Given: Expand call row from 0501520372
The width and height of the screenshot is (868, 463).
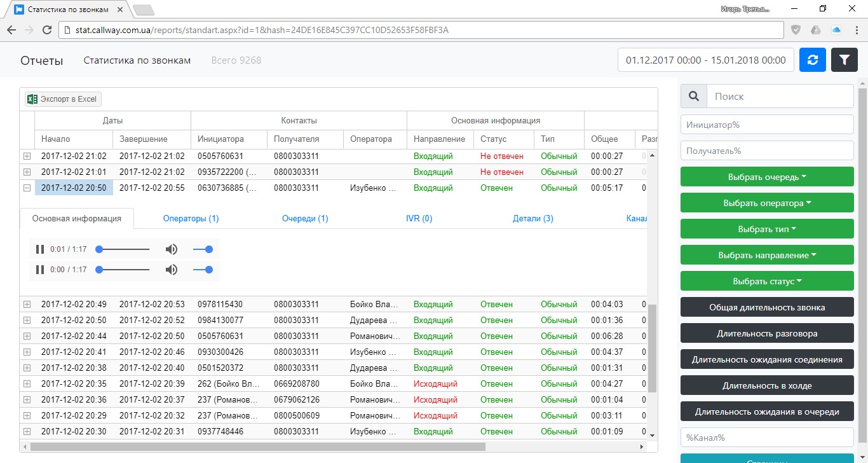Looking at the screenshot, I should click(x=27, y=368).
